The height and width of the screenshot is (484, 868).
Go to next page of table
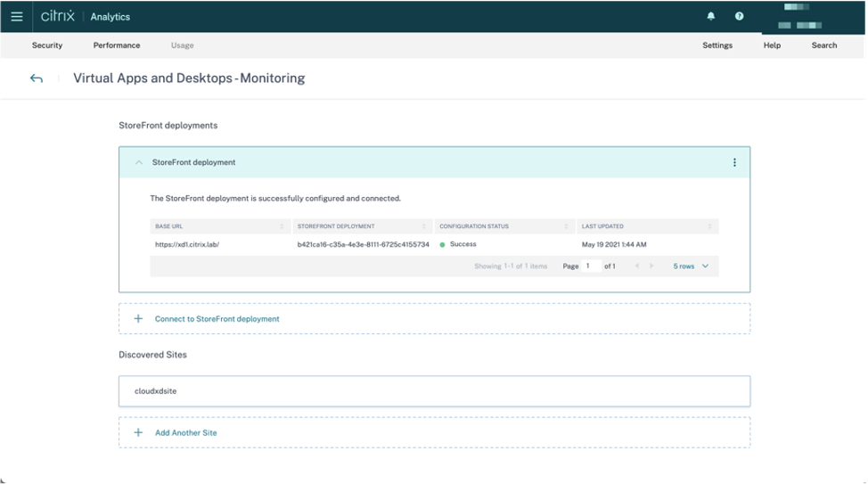coord(652,266)
